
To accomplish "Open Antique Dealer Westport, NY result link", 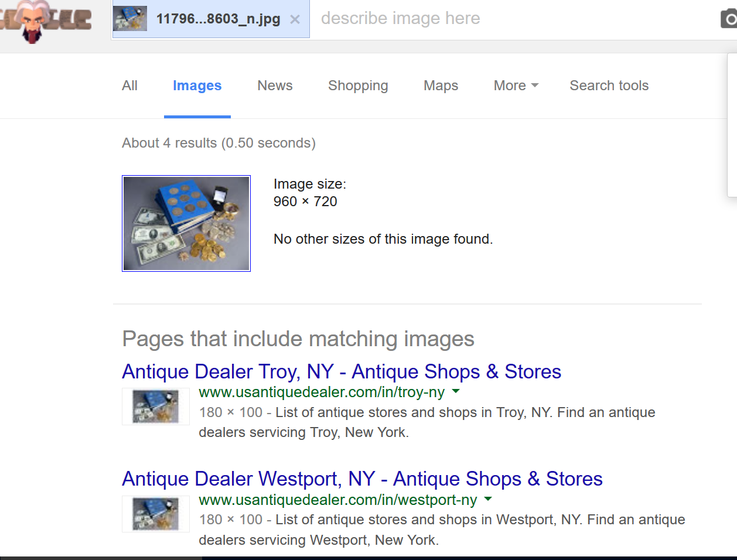I will pyautogui.click(x=362, y=479).
